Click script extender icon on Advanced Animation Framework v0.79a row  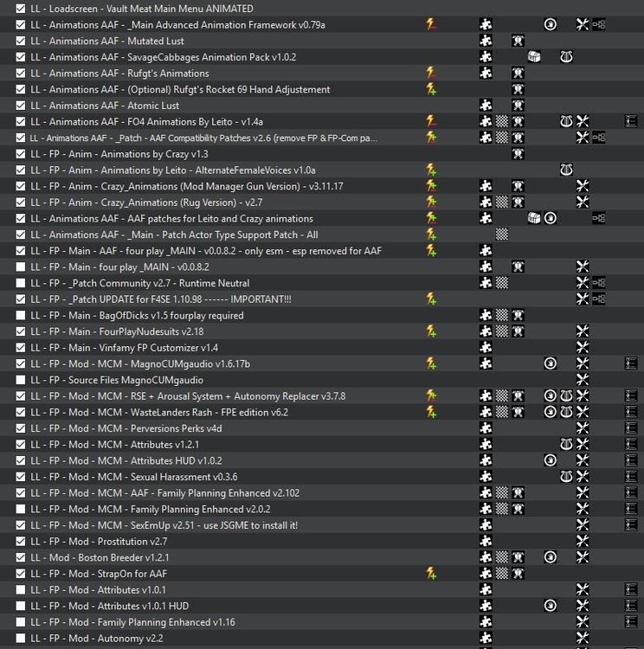click(598, 24)
